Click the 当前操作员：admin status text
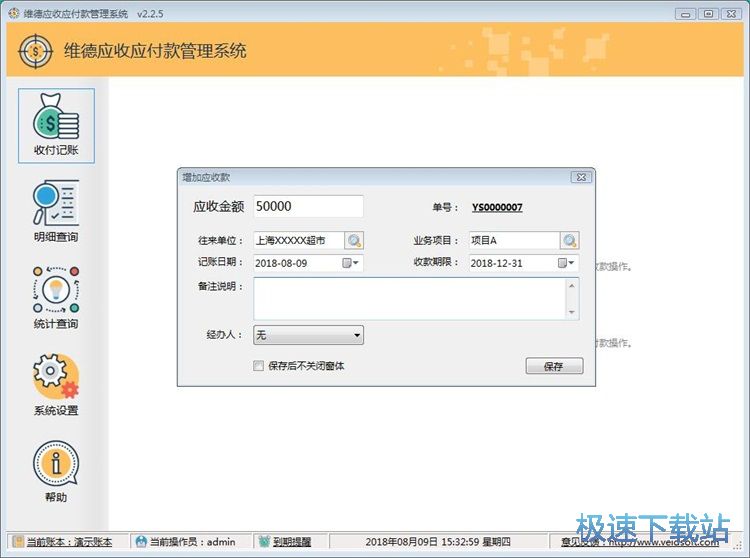This screenshot has height=558, width=750. tap(192, 542)
